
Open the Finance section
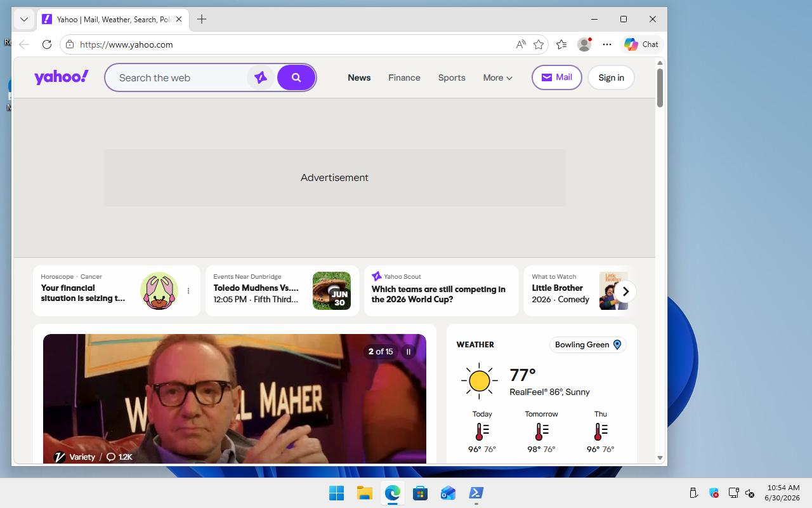click(x=404, y=77)
